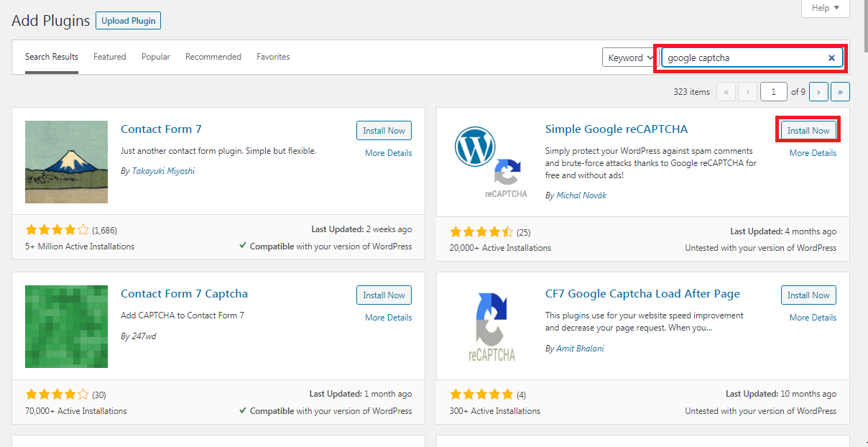Switch to the Popular tab
The height and width of the screenshot is (447, 868).
(156, 57)
